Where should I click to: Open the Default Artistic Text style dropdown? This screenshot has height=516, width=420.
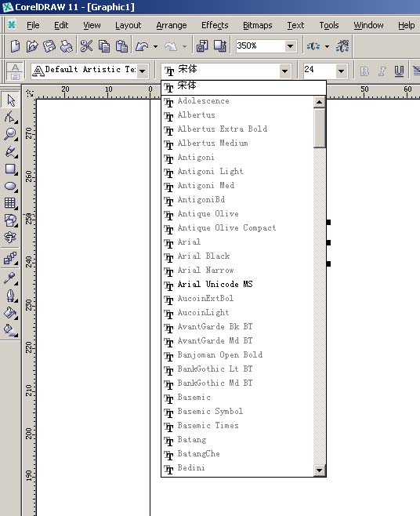[x=143, y=71]
